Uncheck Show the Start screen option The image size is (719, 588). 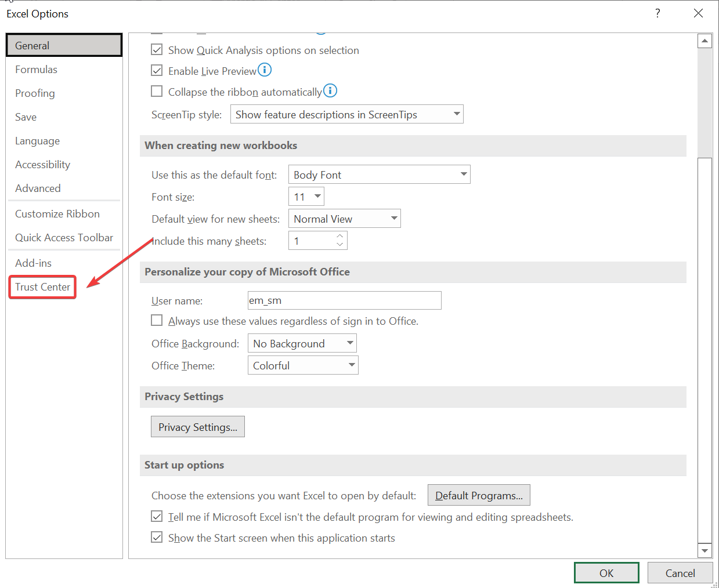(x=157, y=538)
